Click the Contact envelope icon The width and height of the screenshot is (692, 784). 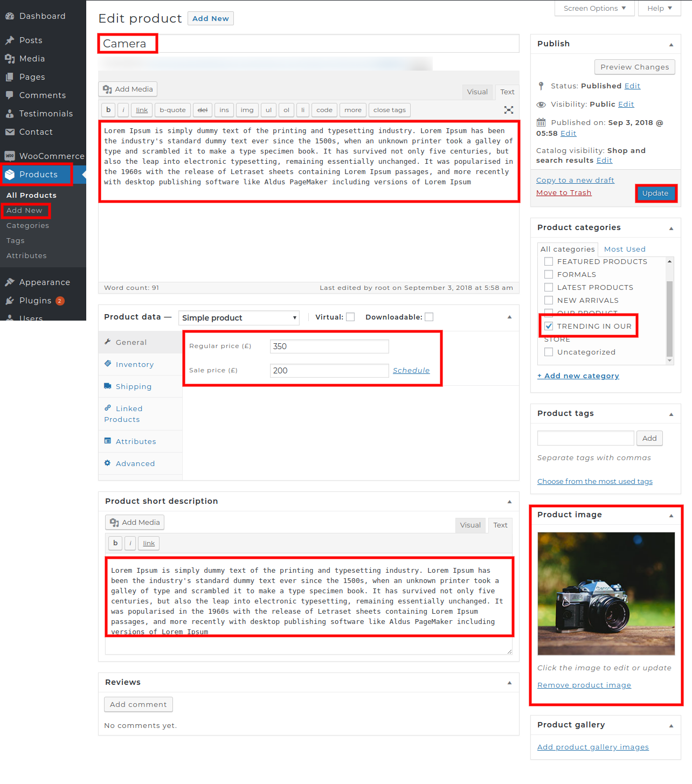[10, 132]
